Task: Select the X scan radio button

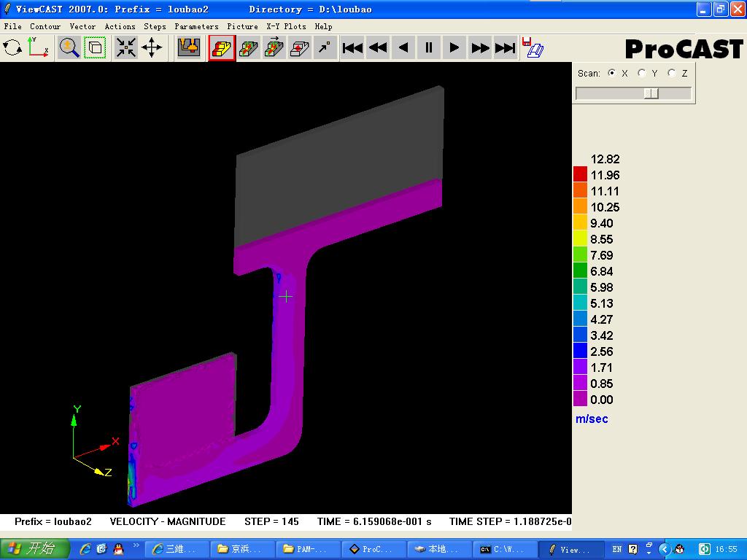Action: click(612, 73)
